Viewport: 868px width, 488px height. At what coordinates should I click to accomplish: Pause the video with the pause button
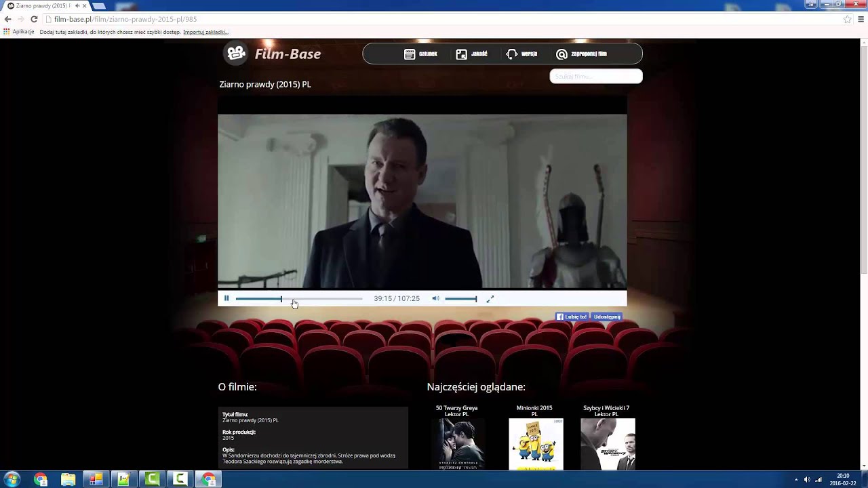(226, 298)
